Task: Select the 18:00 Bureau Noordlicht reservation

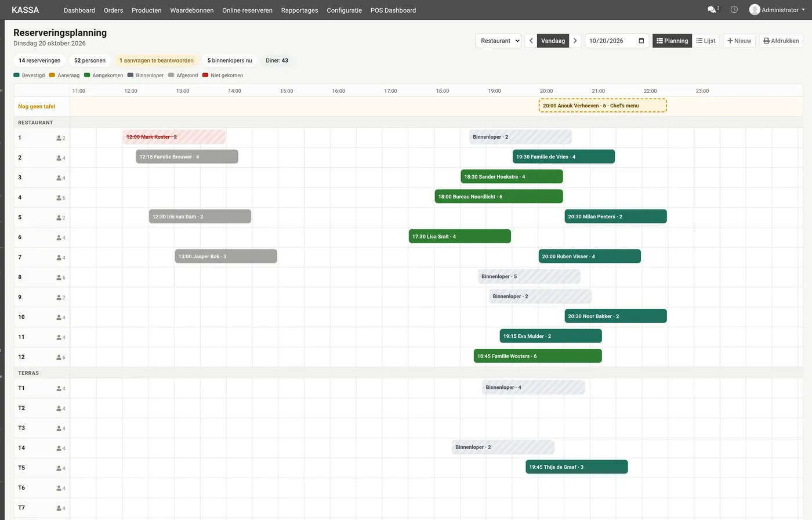Action: tap(499, 197)
